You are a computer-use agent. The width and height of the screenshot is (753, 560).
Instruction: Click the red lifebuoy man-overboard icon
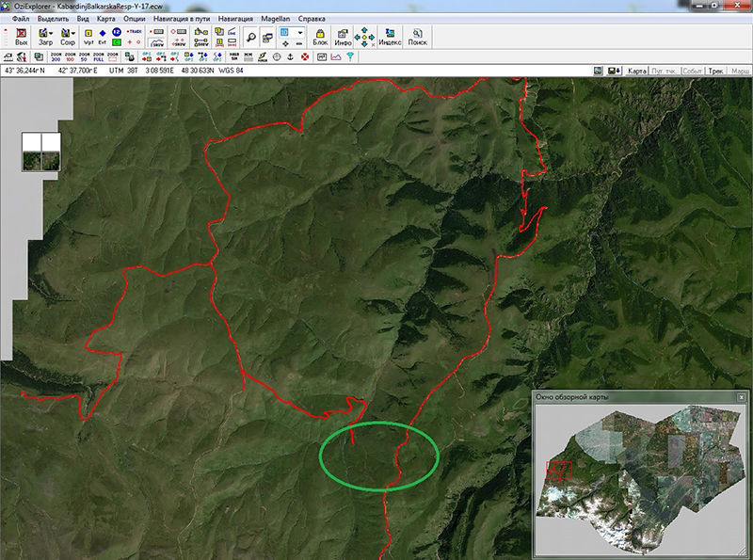tap(304, 56)
